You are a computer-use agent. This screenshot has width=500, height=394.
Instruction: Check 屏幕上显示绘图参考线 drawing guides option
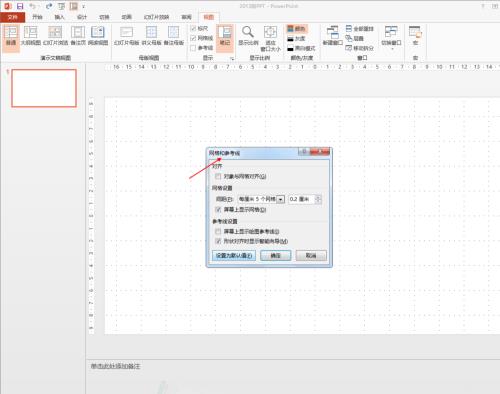click(218, 231)
